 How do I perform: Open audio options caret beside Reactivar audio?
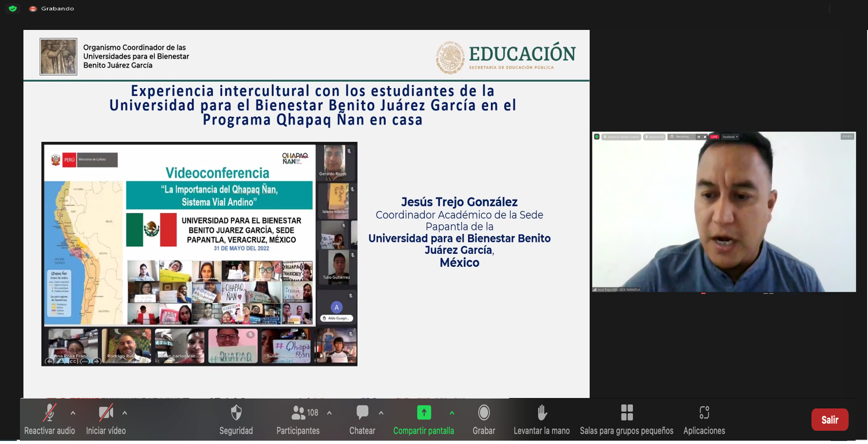[x=73, y=413]
